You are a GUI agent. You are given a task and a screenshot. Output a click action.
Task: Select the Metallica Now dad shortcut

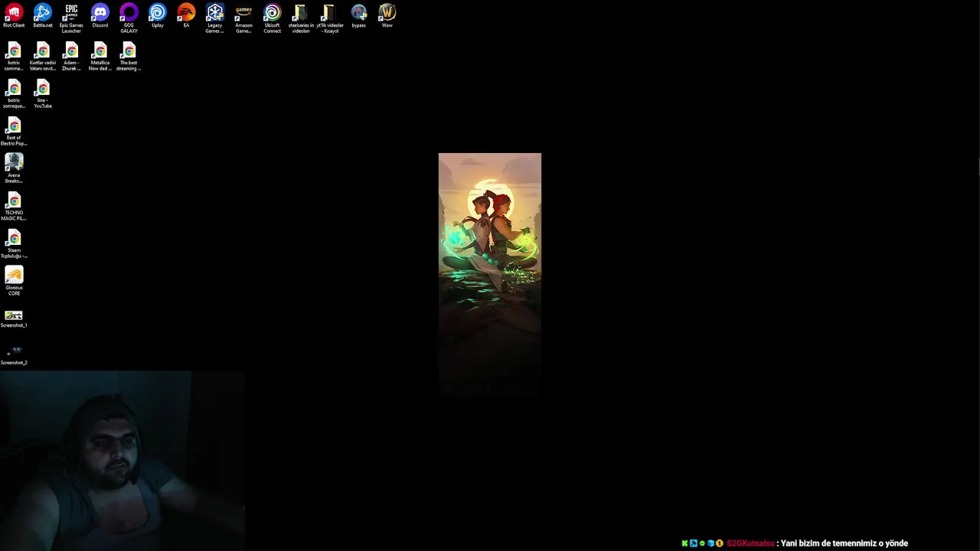[100, 57]
